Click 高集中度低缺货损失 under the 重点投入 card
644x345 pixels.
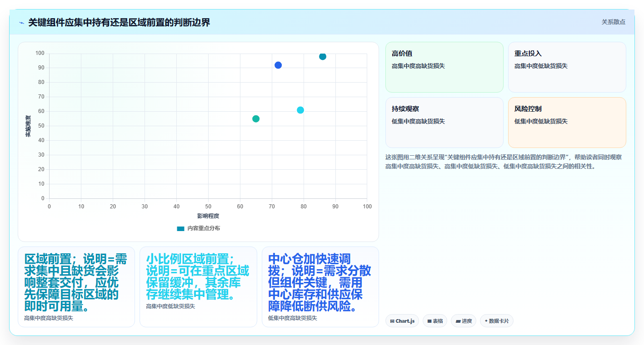[x=541, y=66]
